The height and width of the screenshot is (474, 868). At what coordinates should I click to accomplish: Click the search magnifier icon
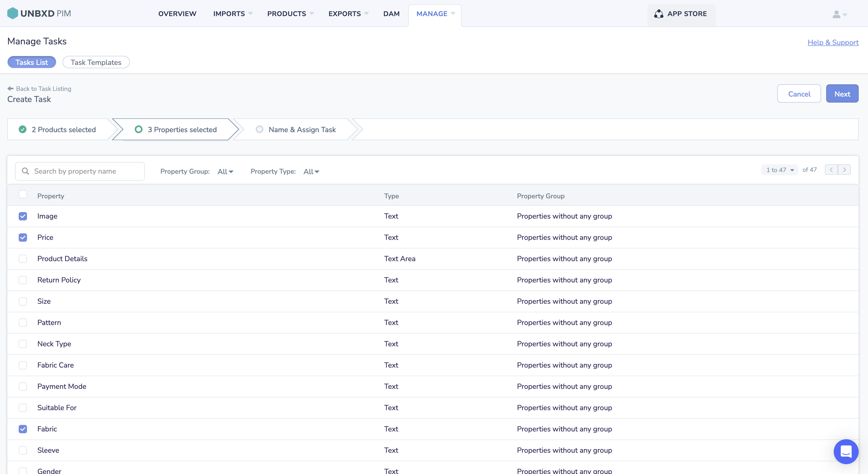pos(25,171)
